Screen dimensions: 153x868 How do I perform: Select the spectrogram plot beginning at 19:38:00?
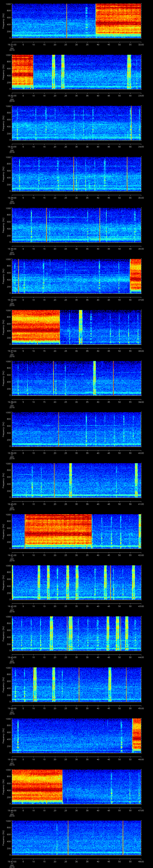click(x=76, y=378)
